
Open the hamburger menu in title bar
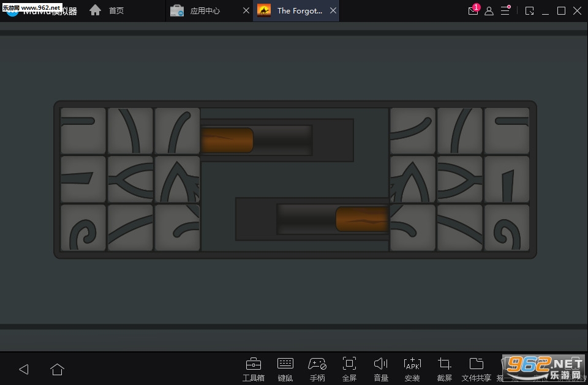point(505,10)
